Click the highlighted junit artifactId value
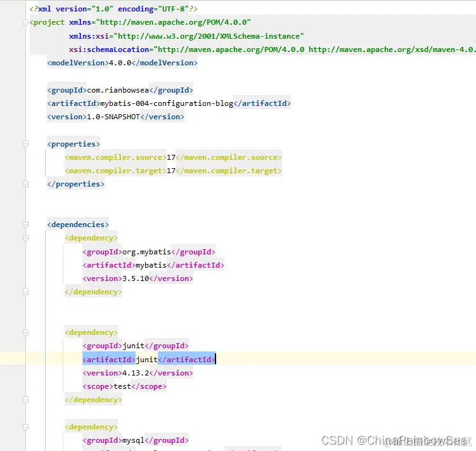Viewport: 476px width, 451px height. tap(146, 360)
